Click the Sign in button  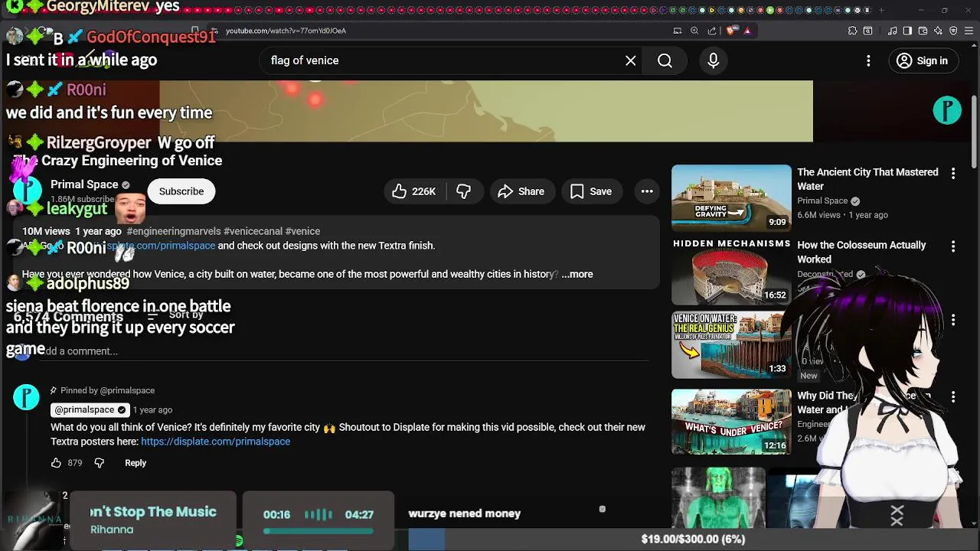click(923, 60)
